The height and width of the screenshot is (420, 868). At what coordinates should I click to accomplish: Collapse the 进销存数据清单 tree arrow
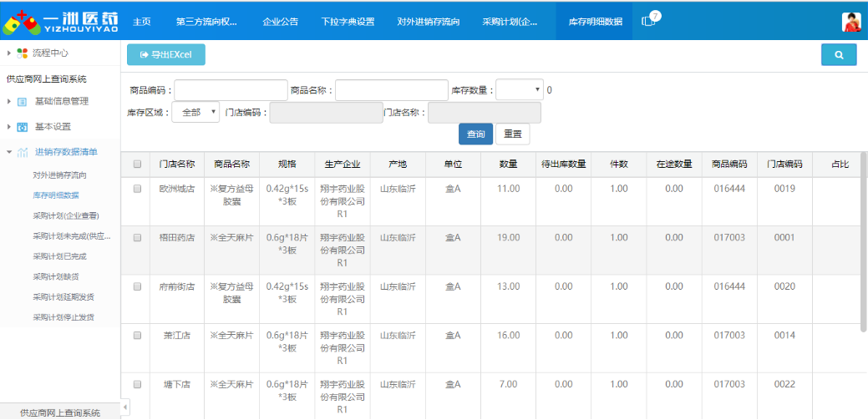(8, 152)
